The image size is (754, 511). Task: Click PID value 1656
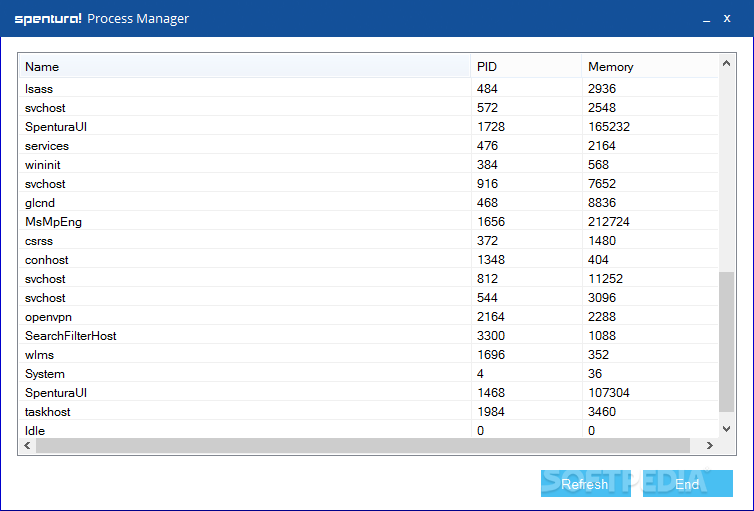[x=491, y=222]
